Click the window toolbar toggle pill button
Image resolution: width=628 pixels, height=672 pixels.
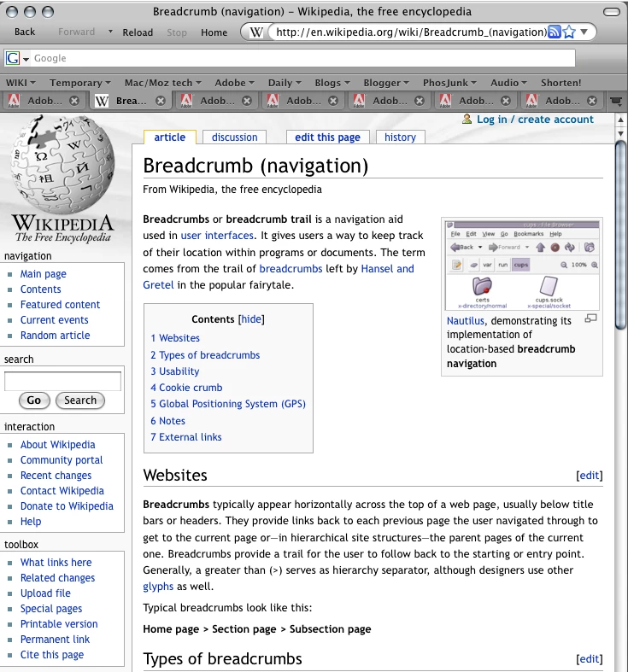coord(611,12)
